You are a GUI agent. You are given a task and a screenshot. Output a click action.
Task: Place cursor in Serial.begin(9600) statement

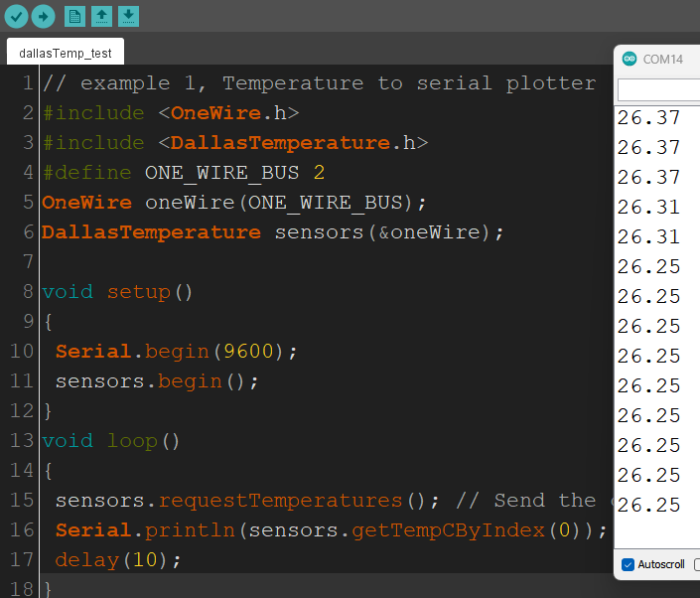[x=176, y=352]
